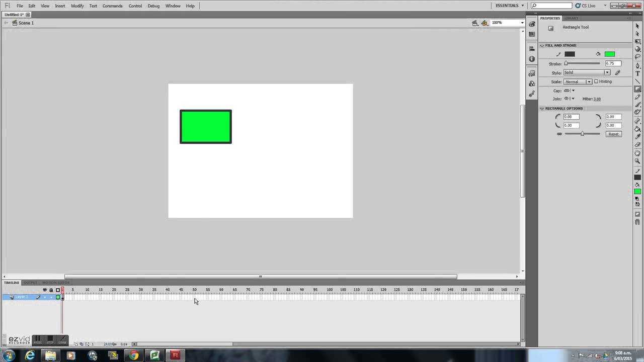Image resolution: width=644 pixels, height=362 pixels.
Task: Select the Free Transform tool
Action: 637,41
